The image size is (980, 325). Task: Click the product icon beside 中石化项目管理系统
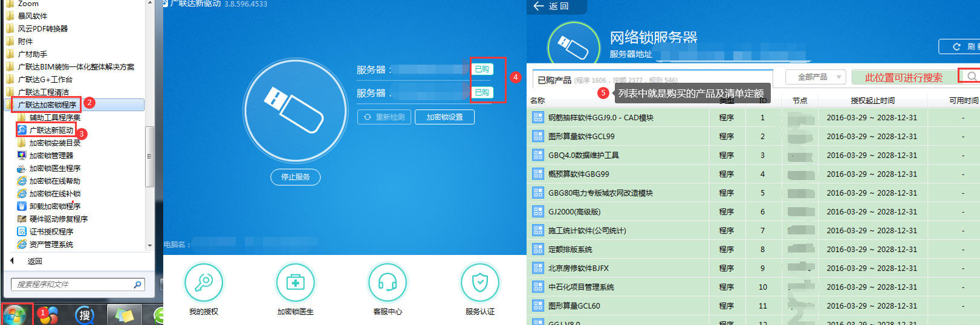(x=537, y=286)
